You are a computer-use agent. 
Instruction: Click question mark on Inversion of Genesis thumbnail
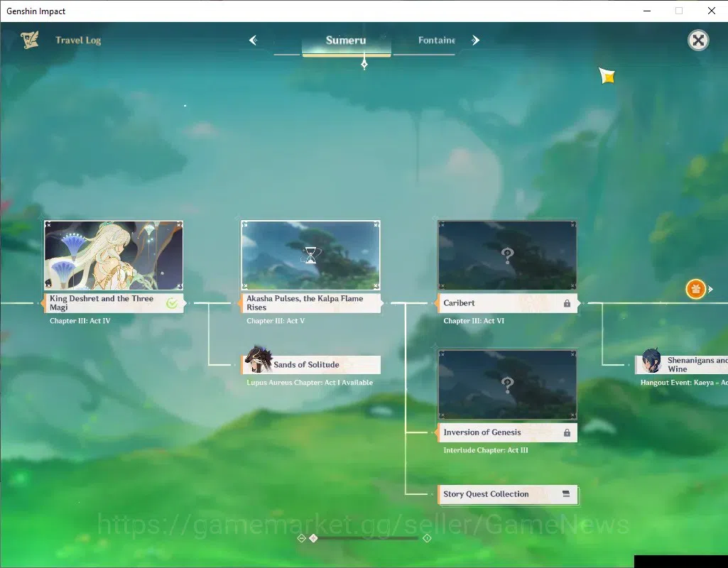507,385
